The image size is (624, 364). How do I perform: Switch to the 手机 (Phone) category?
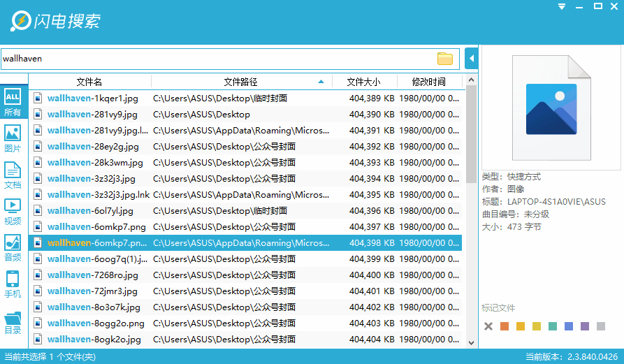click(13, 284)
